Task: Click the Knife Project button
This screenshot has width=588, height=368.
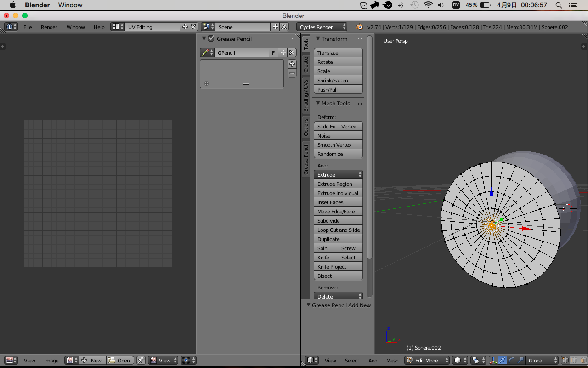Action: [x=338, y=266]
